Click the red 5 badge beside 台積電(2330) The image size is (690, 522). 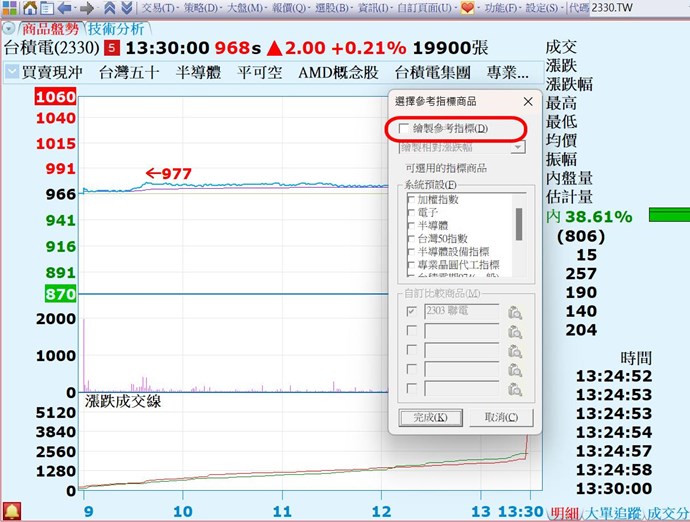tap(112, 48)
